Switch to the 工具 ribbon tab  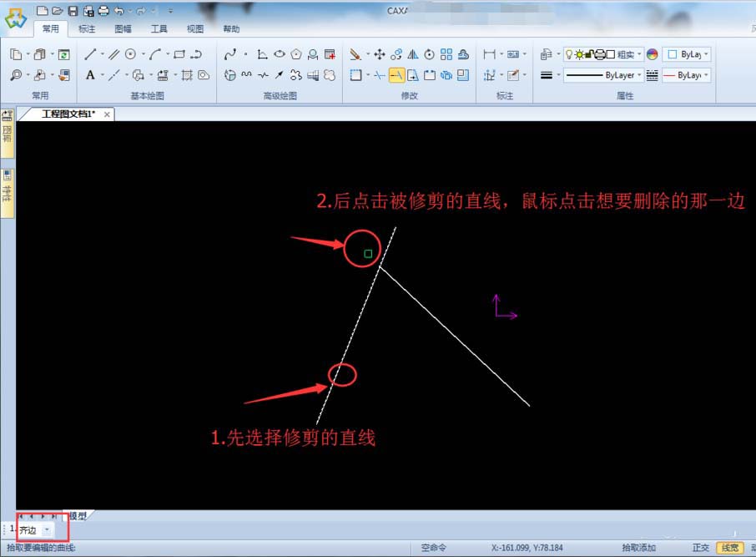click(x=160, y=28)
